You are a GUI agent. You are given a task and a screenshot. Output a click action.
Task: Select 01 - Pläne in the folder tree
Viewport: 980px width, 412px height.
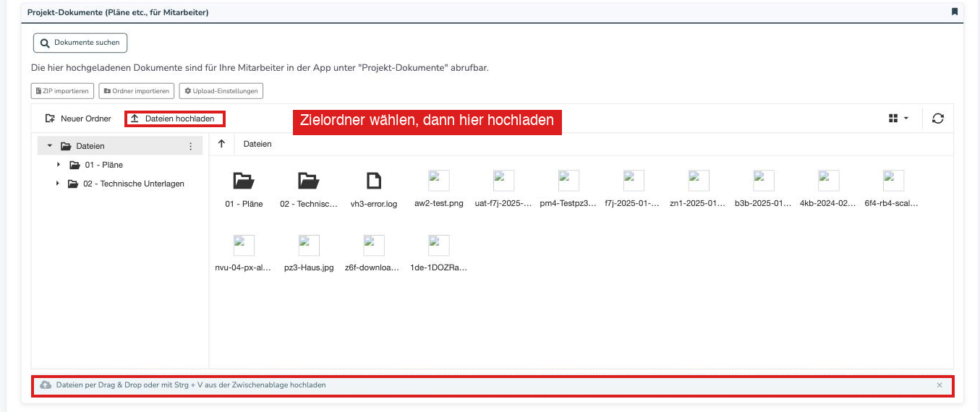[x=96, y=165]
